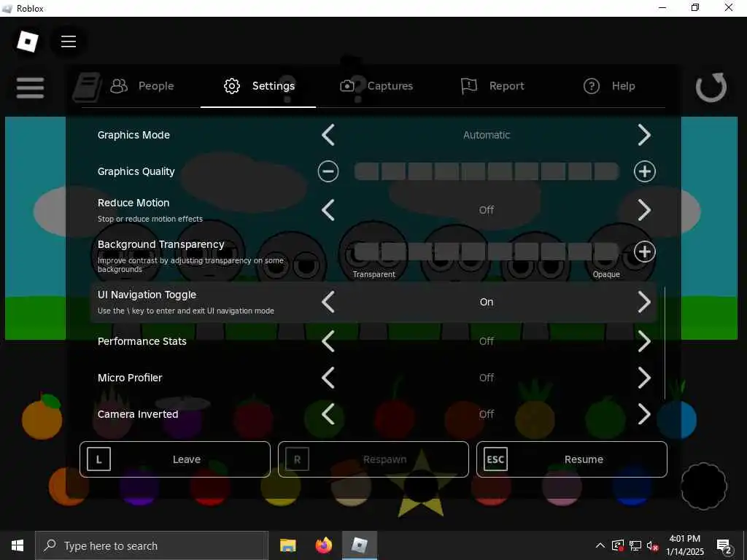Click the 'Transparent' slider label
Screen dimensions: 747x560
click(x=374, y=274)
